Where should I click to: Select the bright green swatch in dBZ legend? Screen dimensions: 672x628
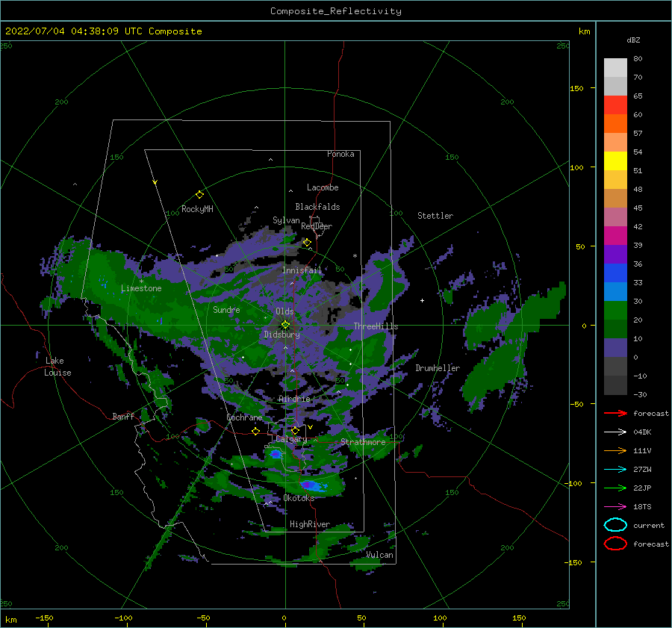(615, 310)
